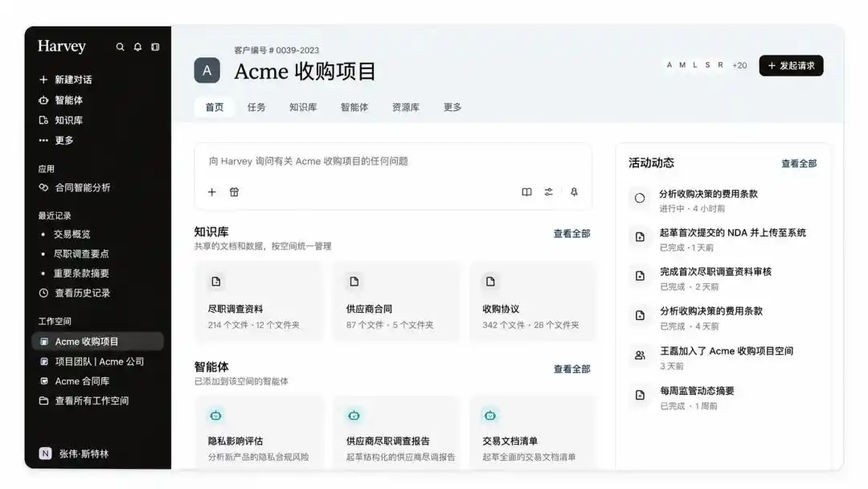
Task: Click the microphone icon in prompt box
Action: click(x=574, y=192)
